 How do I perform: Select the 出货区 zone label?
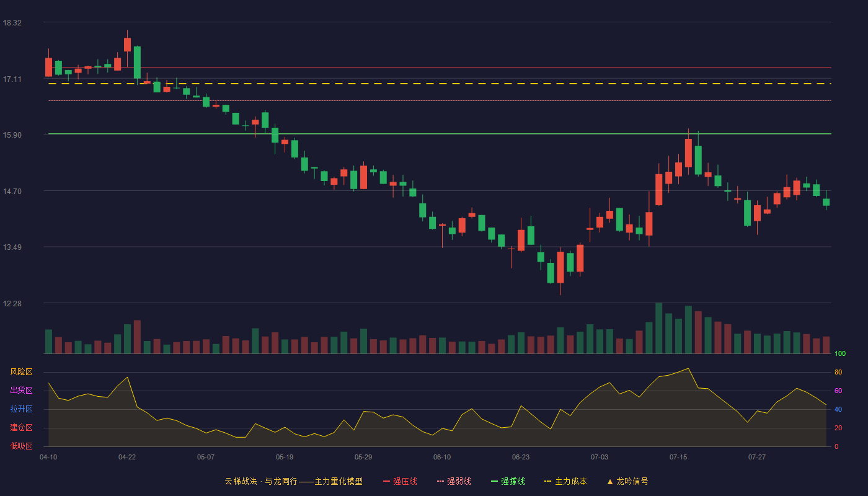point(21,391)
